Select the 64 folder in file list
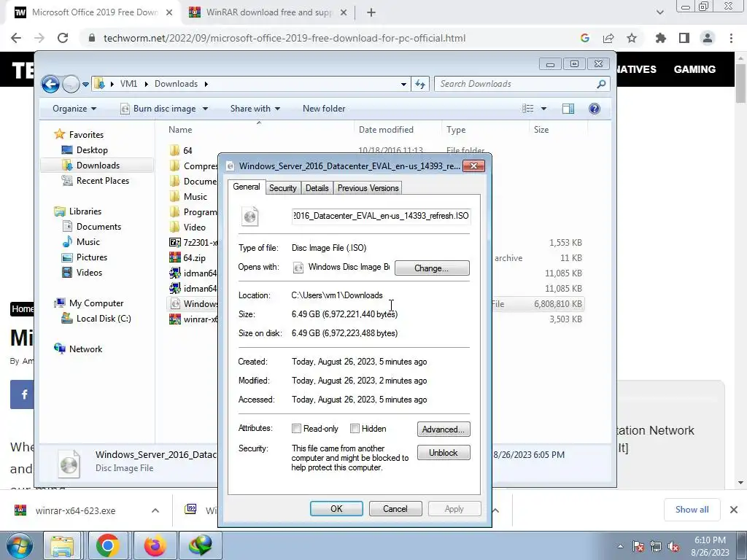This screenshot has width=747, height=560. point(187,150)
